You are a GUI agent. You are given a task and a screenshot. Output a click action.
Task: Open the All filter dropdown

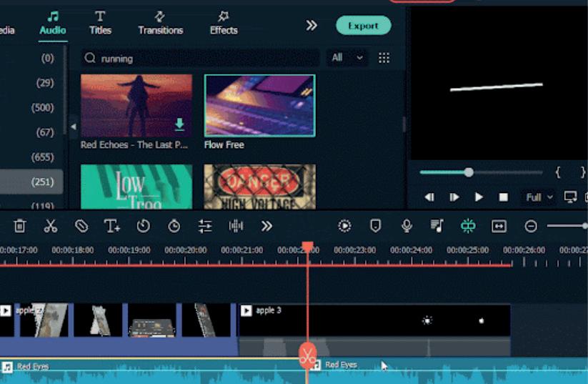pos(347,58)
